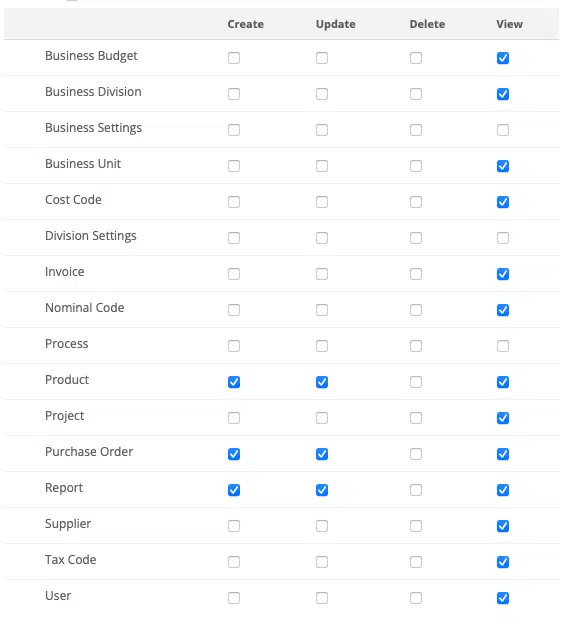Uncheck Update permission for Purchase Order

click(x=322, y=454)
